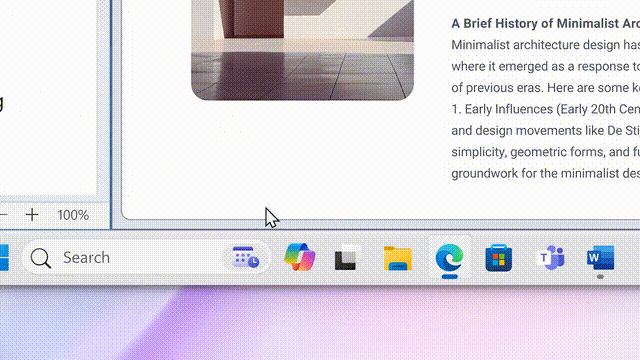The width and height of the screenshot is (640, 360).
Task: Click the empty desktop wallpaper
Action: click(x=320, y=322)
